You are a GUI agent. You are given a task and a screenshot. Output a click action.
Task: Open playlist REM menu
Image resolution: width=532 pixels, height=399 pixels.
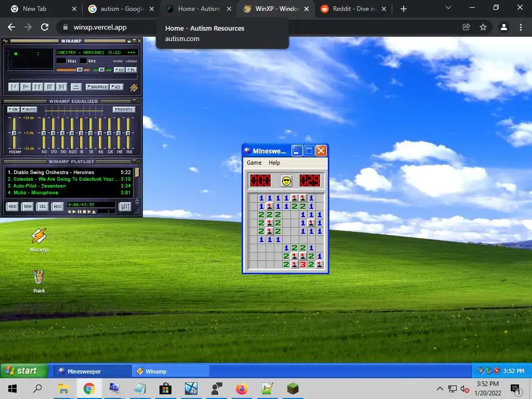[28, 207]
